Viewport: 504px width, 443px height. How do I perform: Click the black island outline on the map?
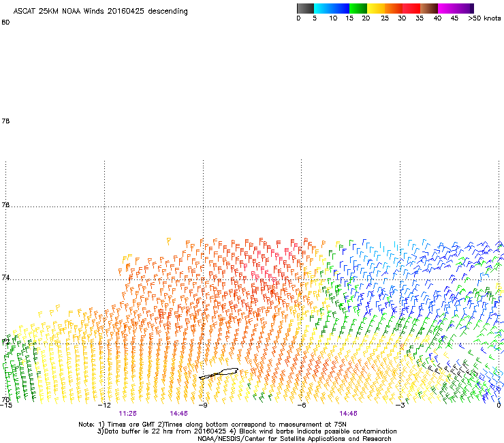[219, 373]
